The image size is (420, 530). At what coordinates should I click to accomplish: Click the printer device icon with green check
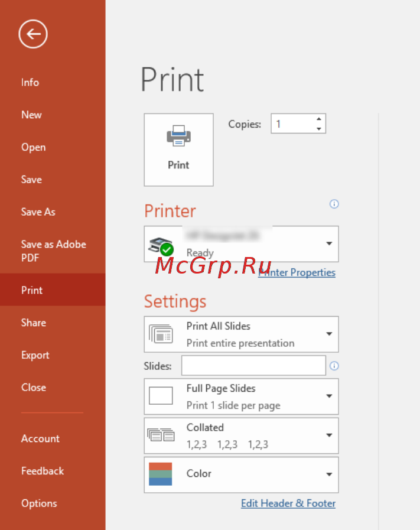tap(161, 246)
